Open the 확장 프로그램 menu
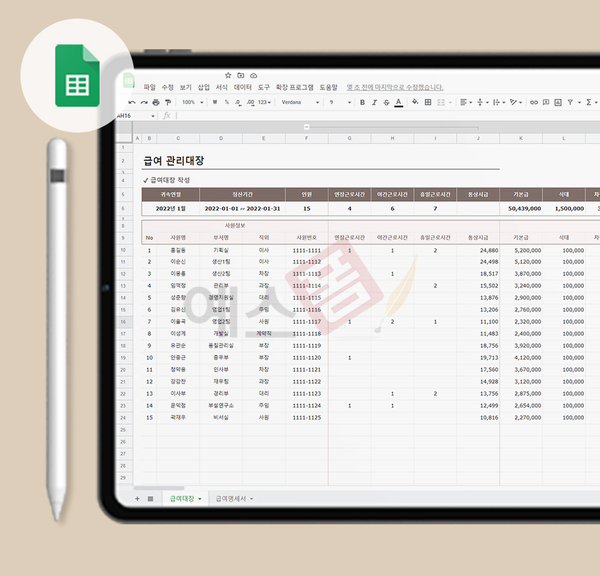Viewport: 600px width, 576px height. coord(295,87)
